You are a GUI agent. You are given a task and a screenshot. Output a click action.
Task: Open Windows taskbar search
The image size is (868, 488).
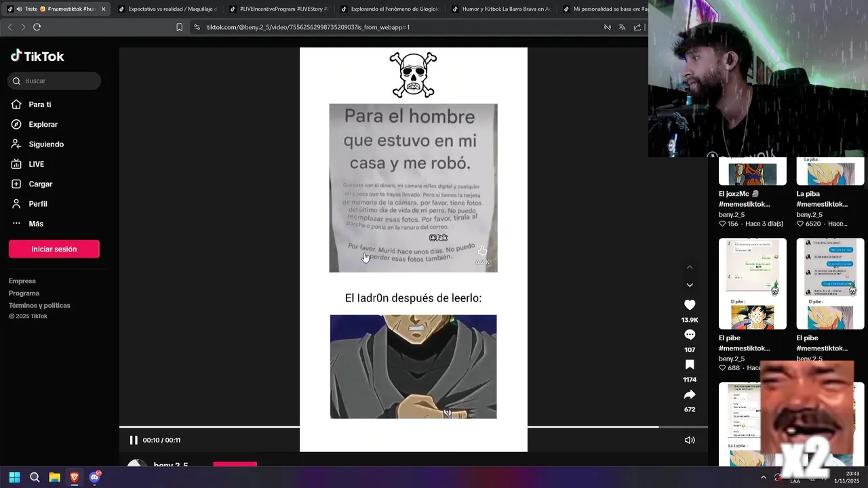[x=35, y=477]
